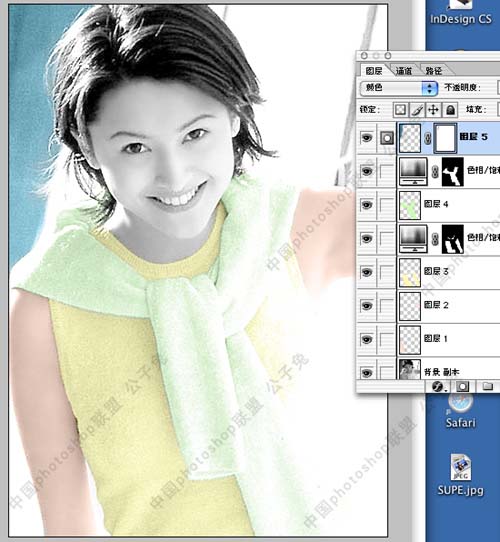The image size is (500, 542).
Task: Hide layer 图层 5 with eye icon
Action: click(x=367, y=138)
